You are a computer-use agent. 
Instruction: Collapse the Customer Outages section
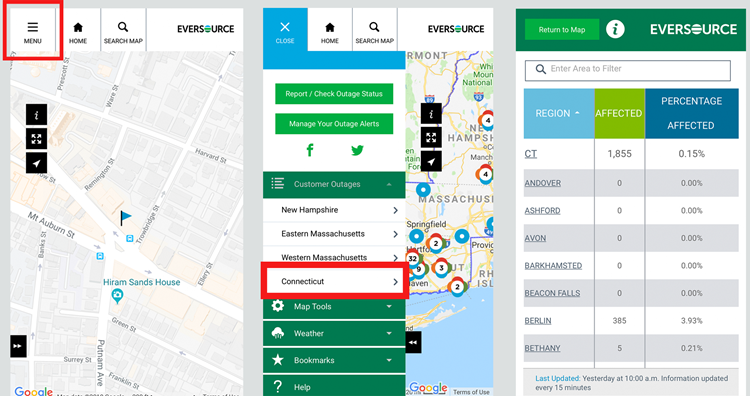(x=334, y=184)
